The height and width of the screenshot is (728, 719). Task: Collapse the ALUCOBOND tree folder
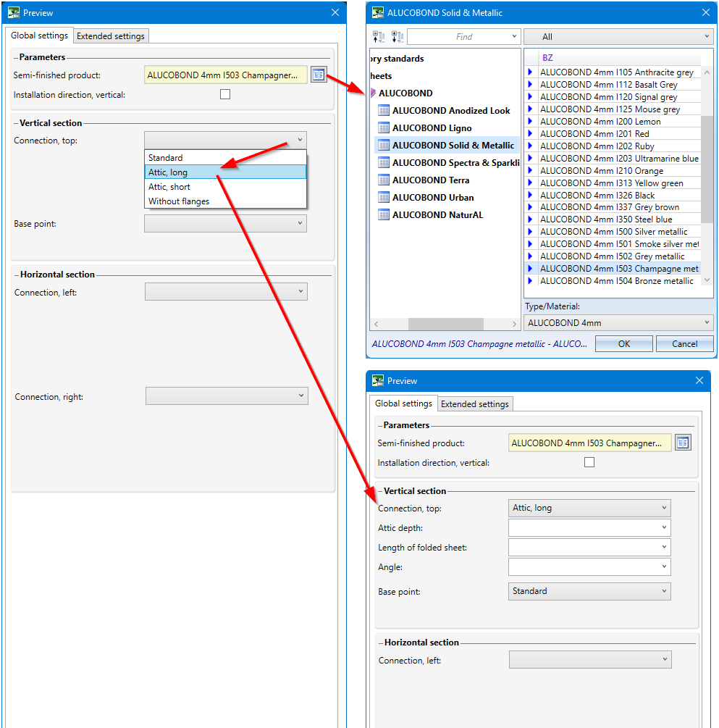pos(373,93)
